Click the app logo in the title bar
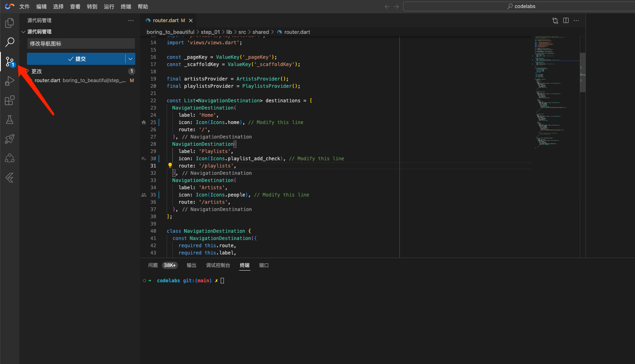This screenshot has height=364, width=635. pos(10,6)
